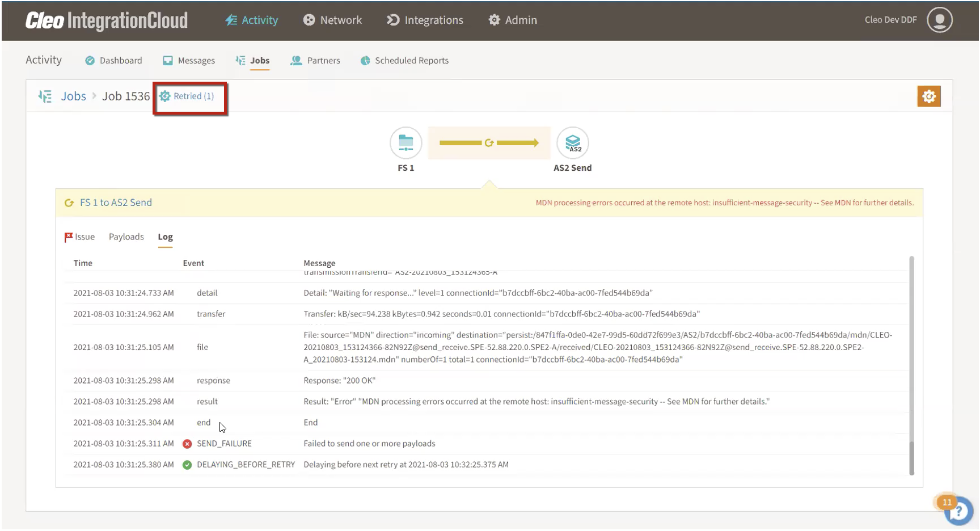
Task: Click the FS 1 endpoint label
Action: [x=406, y=168]
